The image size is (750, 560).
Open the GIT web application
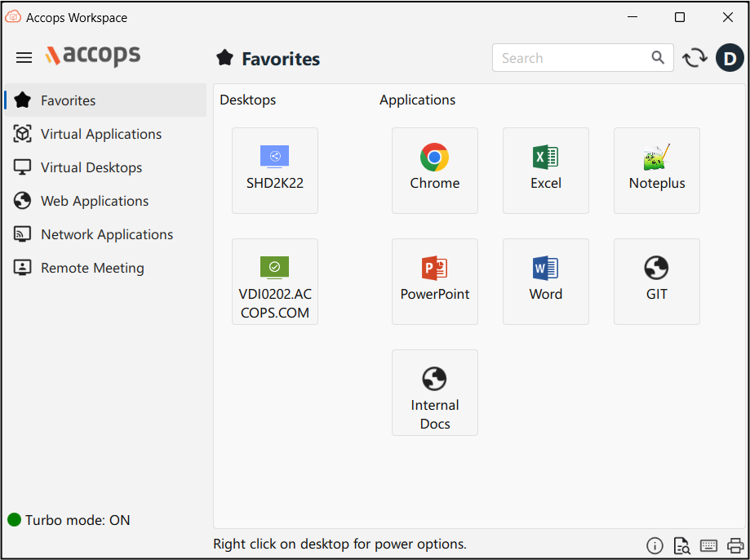tap(657, 282)
